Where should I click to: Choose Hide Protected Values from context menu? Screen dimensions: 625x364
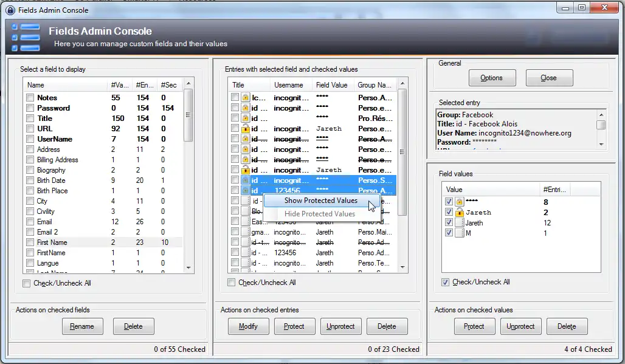320,214
